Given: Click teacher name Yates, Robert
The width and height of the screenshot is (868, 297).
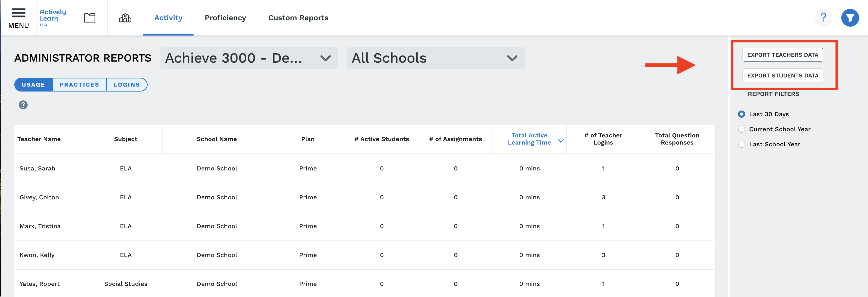Looking at the screenshot, I should click(39, 284).
